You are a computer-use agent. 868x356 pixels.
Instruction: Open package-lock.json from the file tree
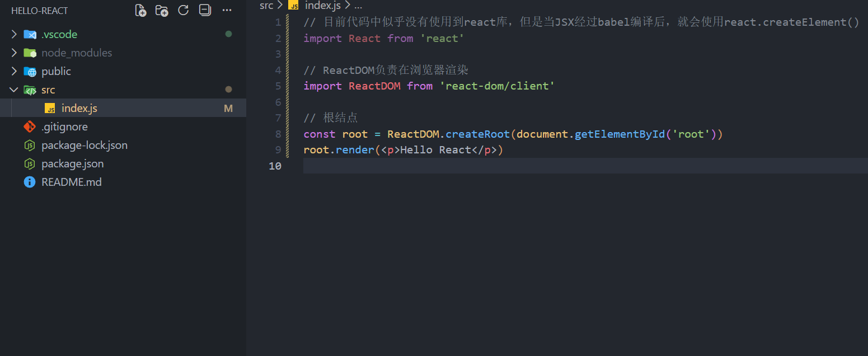click(84, 145)
